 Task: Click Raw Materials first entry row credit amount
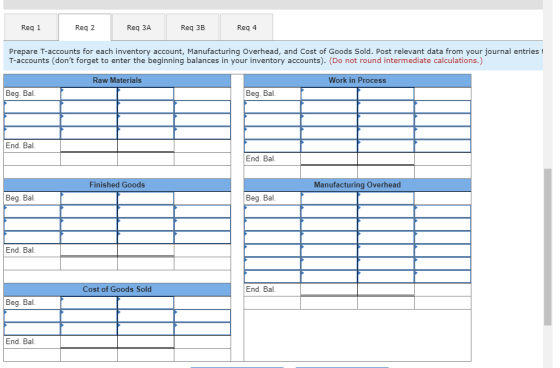(146, 107)
